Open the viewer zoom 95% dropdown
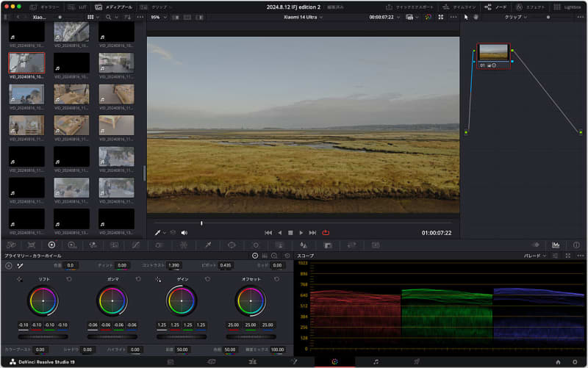Screen dimensions: 588x368 157,16
